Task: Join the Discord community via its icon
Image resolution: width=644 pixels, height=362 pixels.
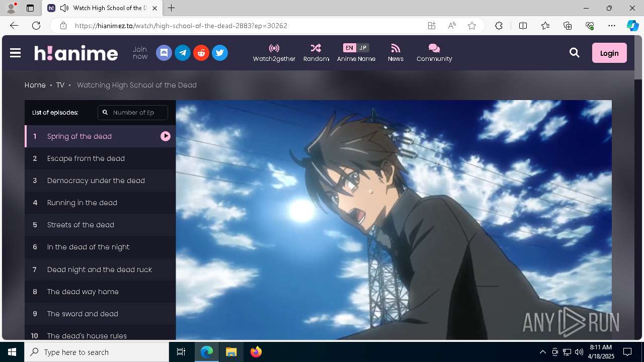Action: [164, 53]
